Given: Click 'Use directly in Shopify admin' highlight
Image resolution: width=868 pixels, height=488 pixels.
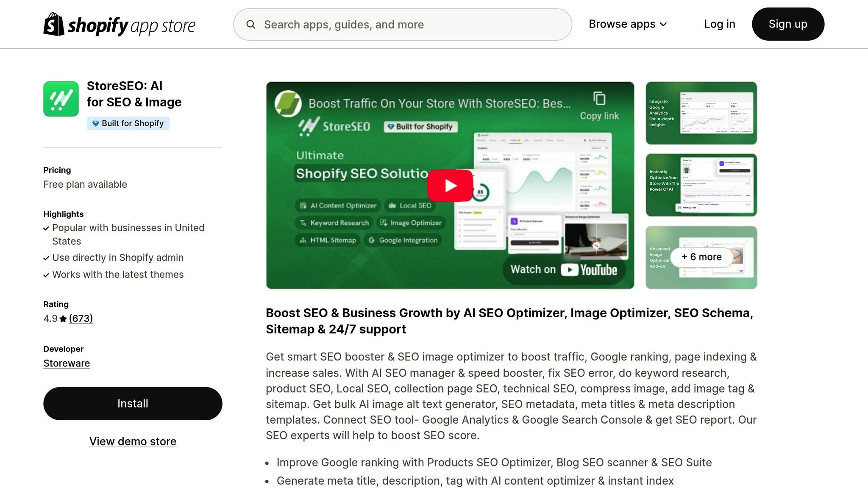Looking at the screenshot, I should pyautogui.click(x=118, y=258).
